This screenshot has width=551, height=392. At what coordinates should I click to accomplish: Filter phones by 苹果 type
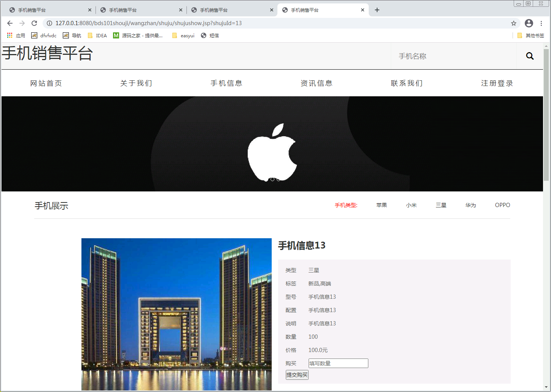[382, 205]
